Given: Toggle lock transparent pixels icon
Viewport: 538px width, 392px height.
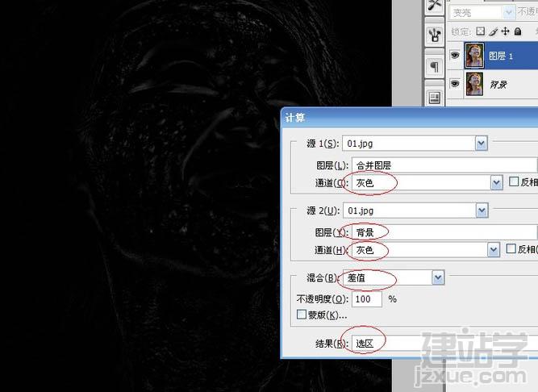Looking at the screenshot, I should tap(481, 31).
